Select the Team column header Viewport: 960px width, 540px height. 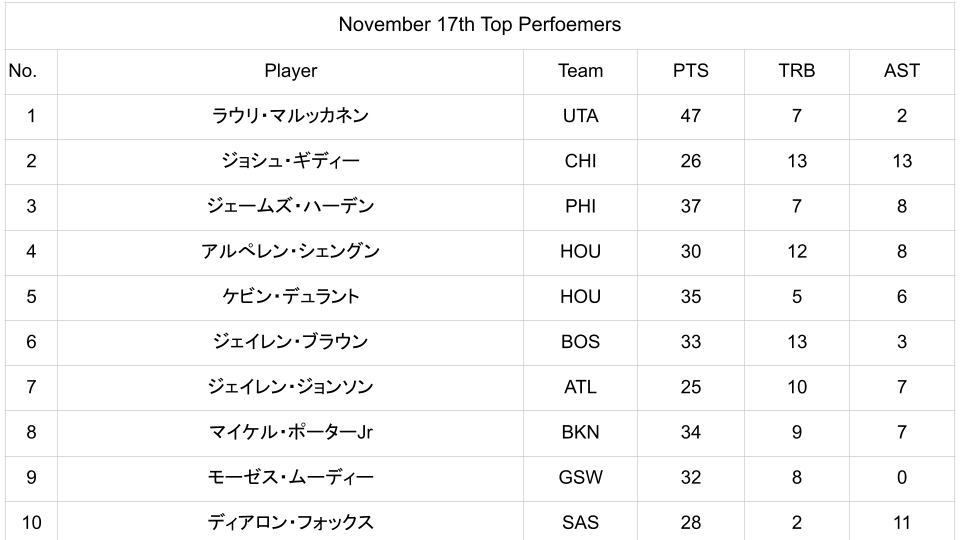coord(580,71)
